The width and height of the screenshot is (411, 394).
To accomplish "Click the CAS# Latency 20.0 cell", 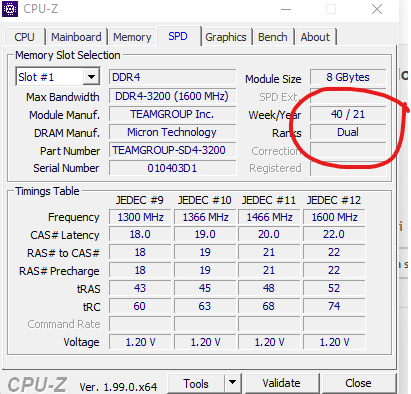I will 269,234.
